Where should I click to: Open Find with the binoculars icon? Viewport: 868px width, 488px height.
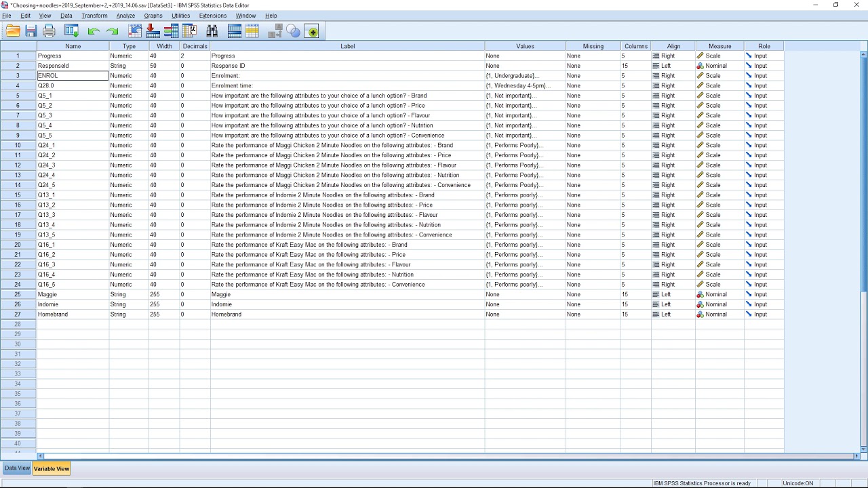pos(212,31)
